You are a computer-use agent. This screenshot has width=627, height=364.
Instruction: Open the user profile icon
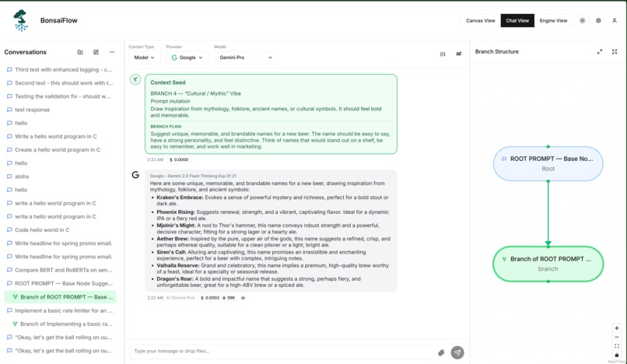[615, 20]
